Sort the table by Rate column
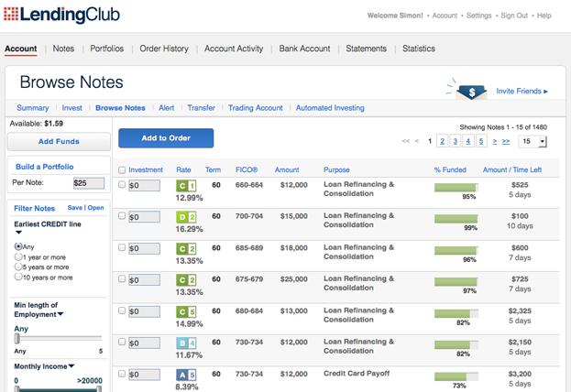The width and height of the screenshot is (571, 392). tap(183, 169)
